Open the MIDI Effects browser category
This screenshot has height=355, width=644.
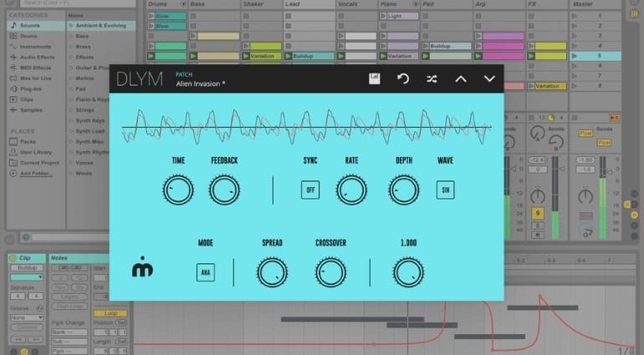click(35, 68)
